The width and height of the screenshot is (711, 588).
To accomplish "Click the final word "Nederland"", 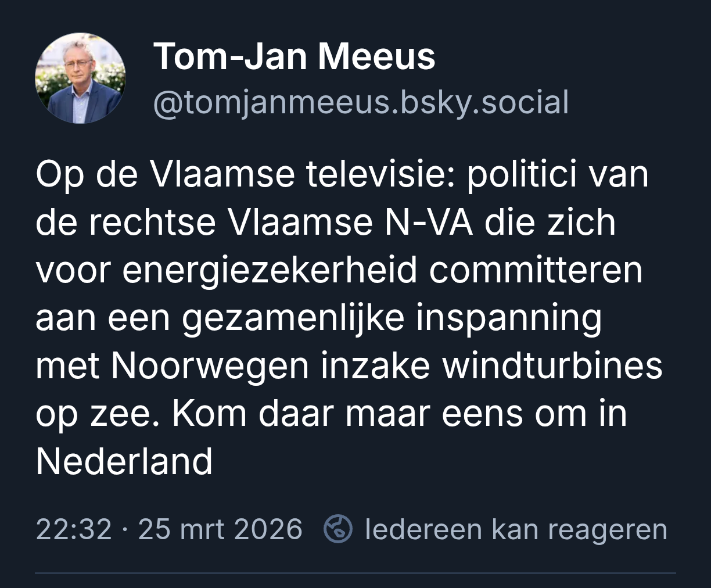I will tap(124, 461).
